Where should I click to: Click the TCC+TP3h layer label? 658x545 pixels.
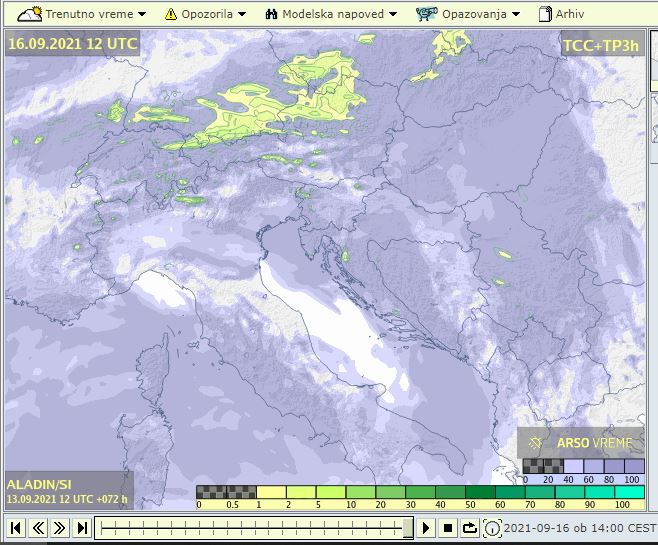(601, 45)
